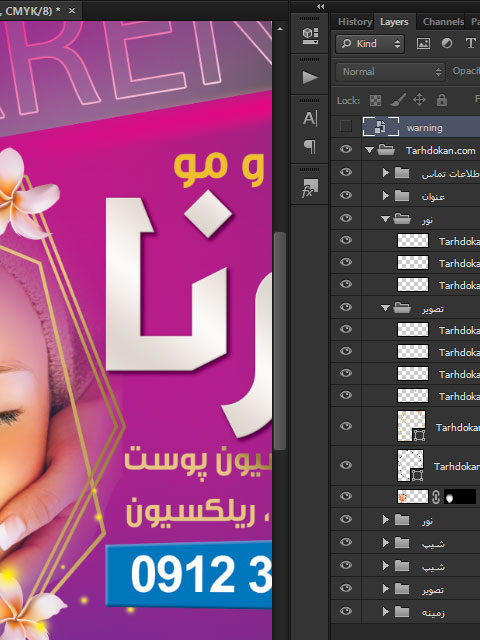This screenshot has height=640, width=480.
Task: Open the Paragraph panel icon
Action: point(310,146)
